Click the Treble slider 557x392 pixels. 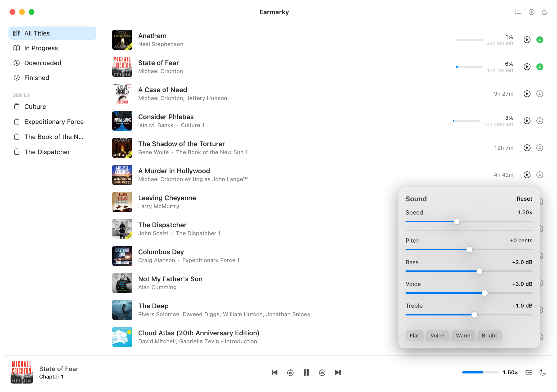(469, 315)
